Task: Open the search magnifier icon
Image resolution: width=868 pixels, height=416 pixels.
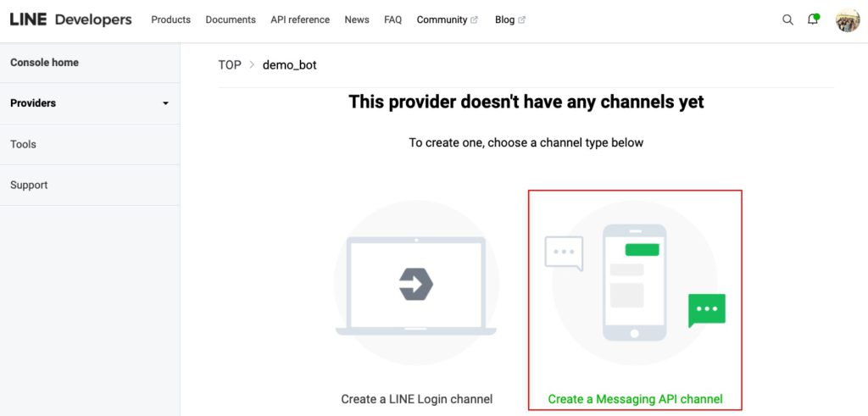Action: (787, 20)
